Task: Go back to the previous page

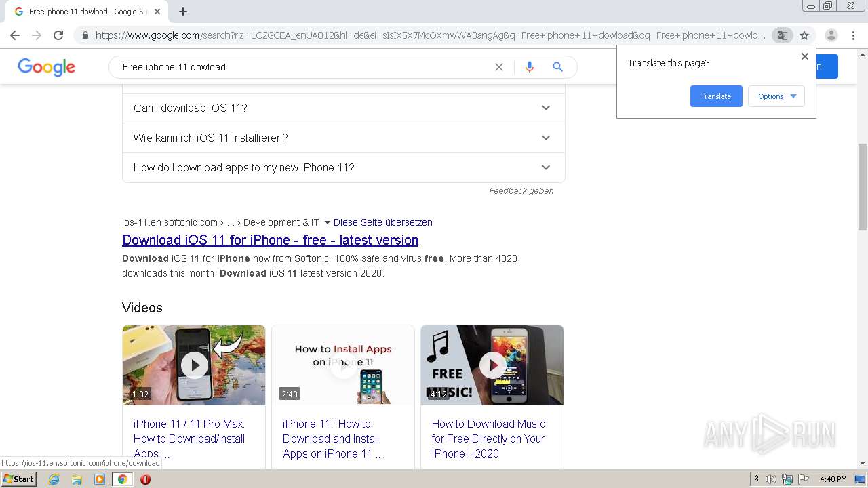Action: click(x=15, y=35)
